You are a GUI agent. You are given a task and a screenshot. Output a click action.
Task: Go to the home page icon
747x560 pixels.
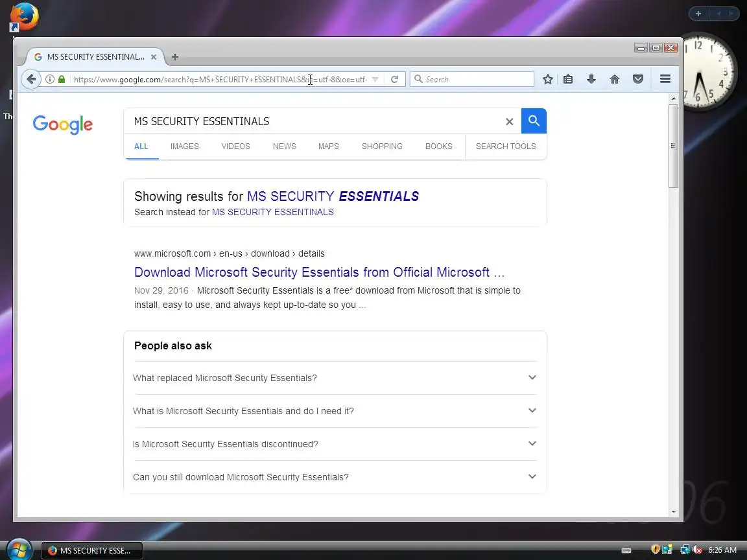point(615,79)
